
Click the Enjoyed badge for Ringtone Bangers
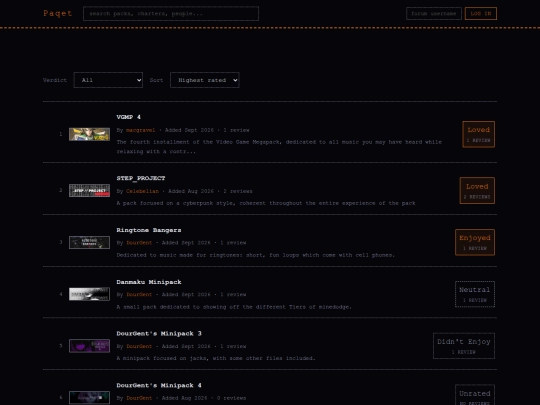[475, 242]
